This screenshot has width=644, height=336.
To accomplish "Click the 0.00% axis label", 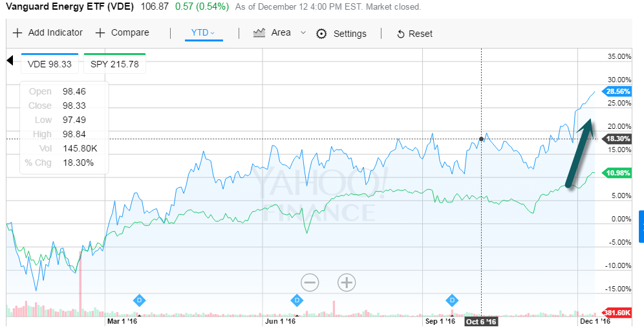I will tap(621, 219).
